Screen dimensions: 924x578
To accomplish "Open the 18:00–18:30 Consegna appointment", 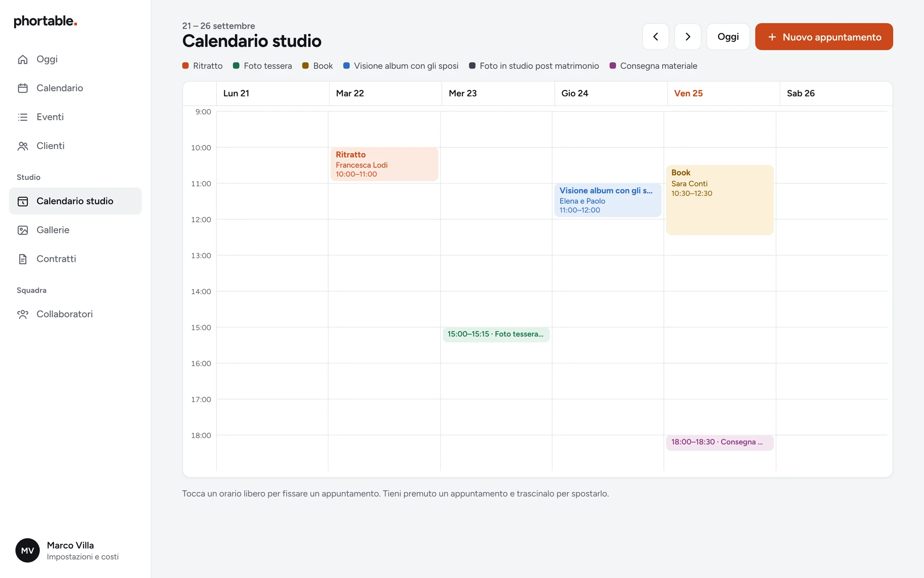I will pyautogui.click(x=720, y=442).
